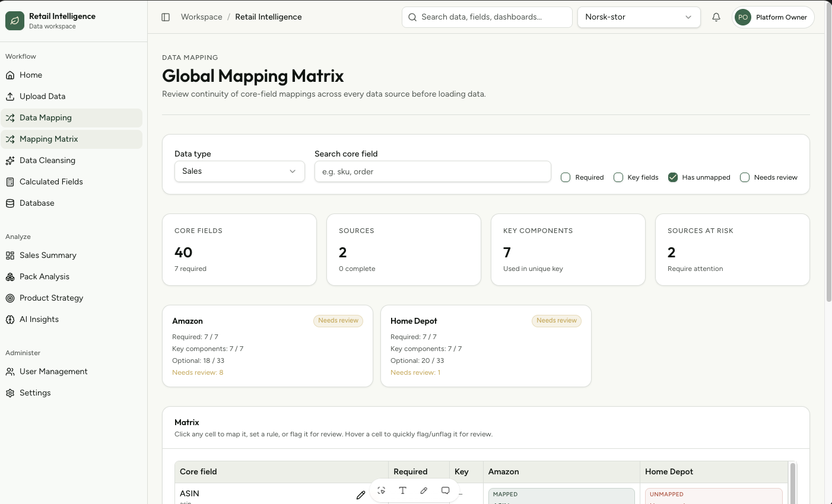Image resolution: width=832 pixels, height=504 pixels.
Task: Click 'Needs review: 8' text in Amazon card
Action: [x=198, y=373]
